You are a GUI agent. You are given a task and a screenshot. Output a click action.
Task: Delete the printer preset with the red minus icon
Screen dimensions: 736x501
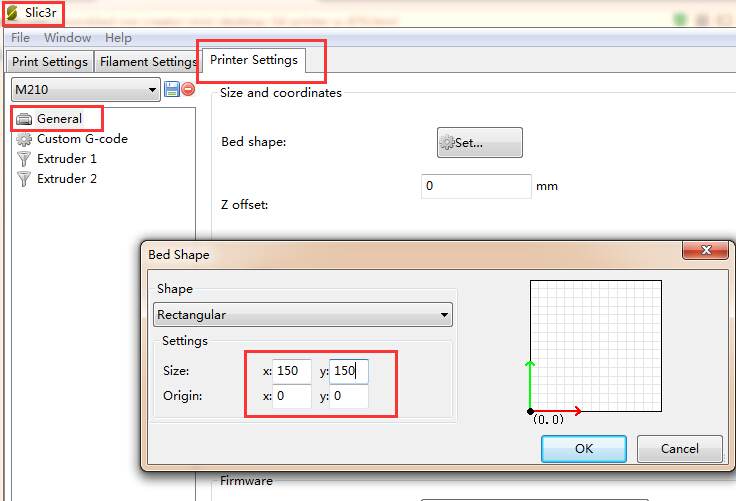click(x=188, y=89)
